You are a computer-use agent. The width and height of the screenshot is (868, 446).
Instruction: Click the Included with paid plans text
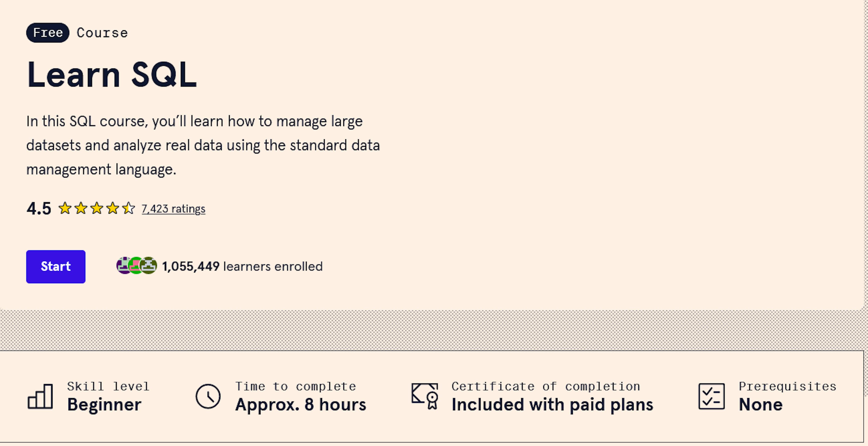point(552,405)
